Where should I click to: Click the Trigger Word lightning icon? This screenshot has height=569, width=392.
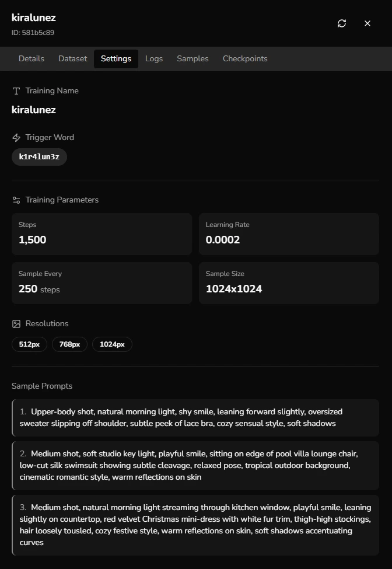click(x=16, y=138)
